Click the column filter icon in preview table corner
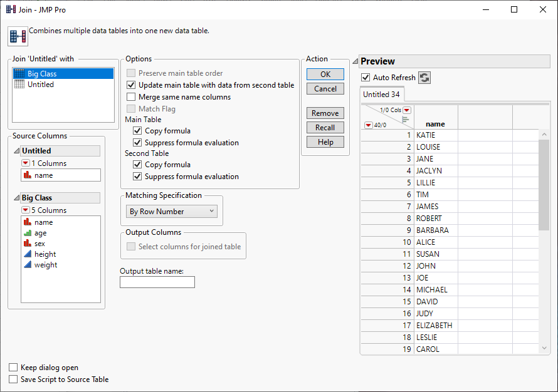 pyautogui.click(x=405, y=120)
